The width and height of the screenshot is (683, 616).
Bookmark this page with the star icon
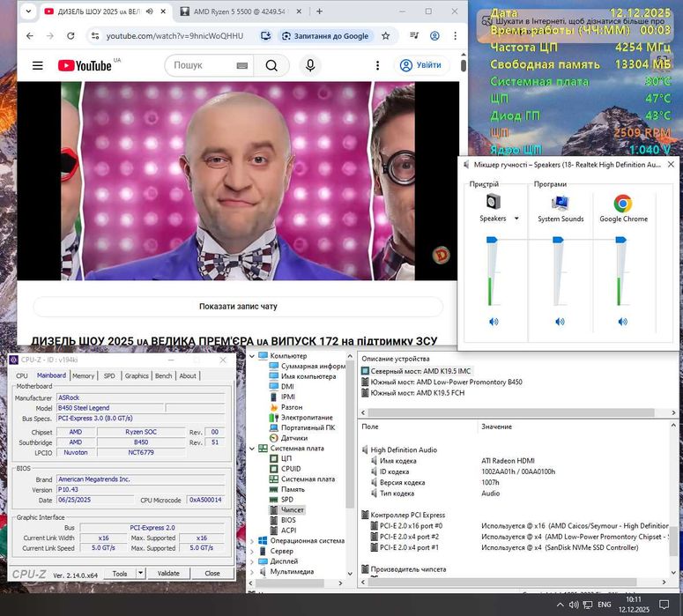(385, 36)
